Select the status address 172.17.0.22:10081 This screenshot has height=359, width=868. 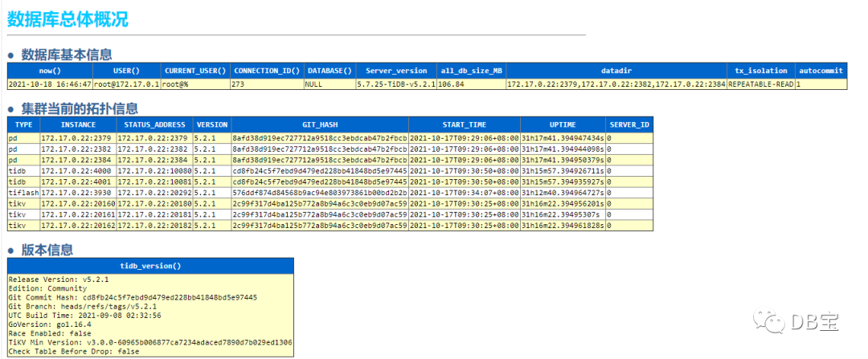point(154,182)
